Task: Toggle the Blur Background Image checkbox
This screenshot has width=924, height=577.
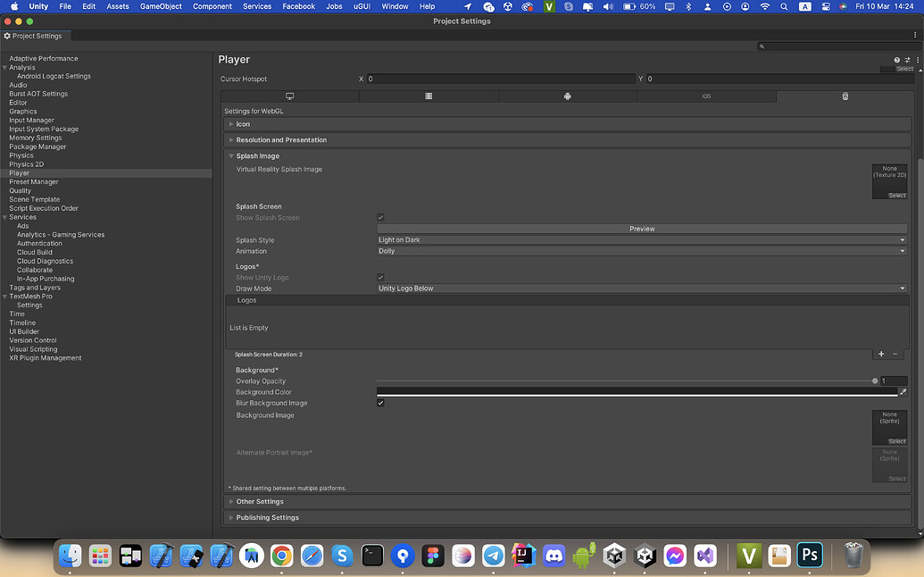Action: [x=381, y=404]
